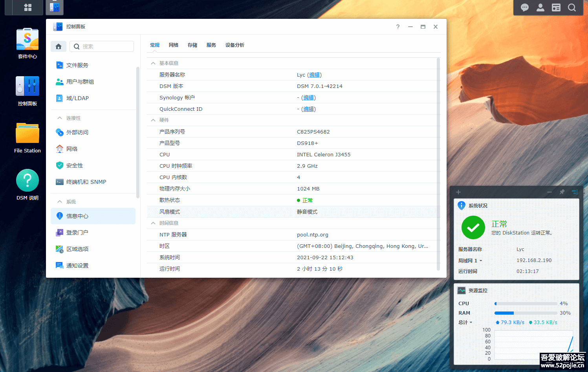Select Notification settings (通知设置) in sidebar

pos(93,266)
